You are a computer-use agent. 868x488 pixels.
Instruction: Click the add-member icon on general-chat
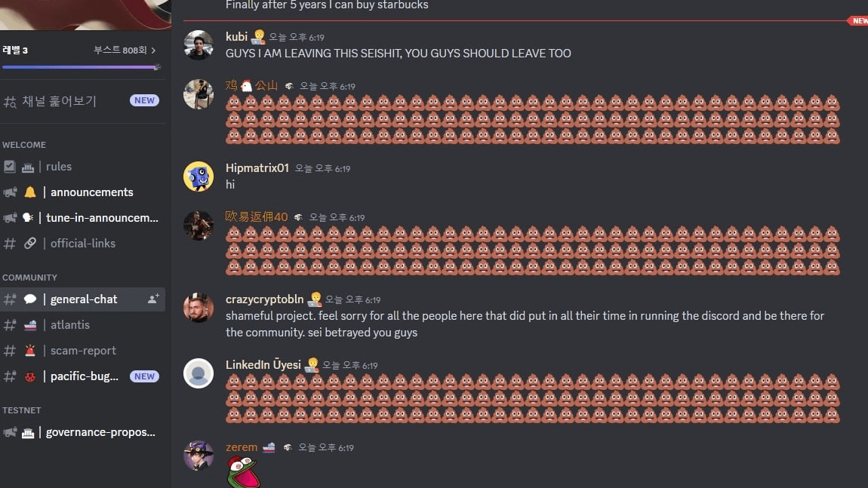pyautogui.click(x=152, y=299)
